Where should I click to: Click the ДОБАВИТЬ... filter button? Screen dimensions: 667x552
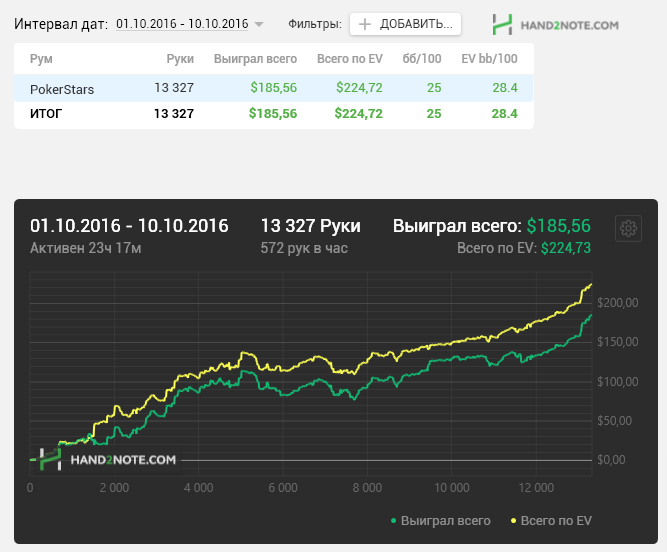tap(405, 24)
